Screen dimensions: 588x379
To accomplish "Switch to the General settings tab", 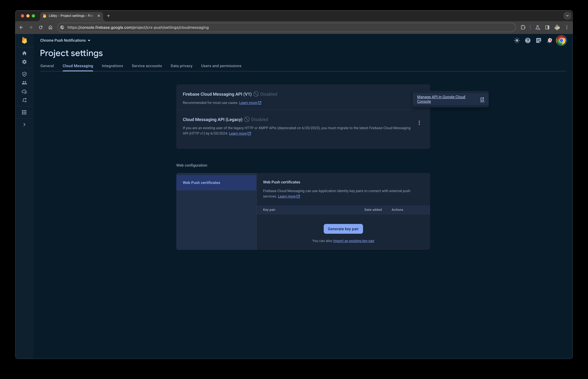I will [47, 66].
